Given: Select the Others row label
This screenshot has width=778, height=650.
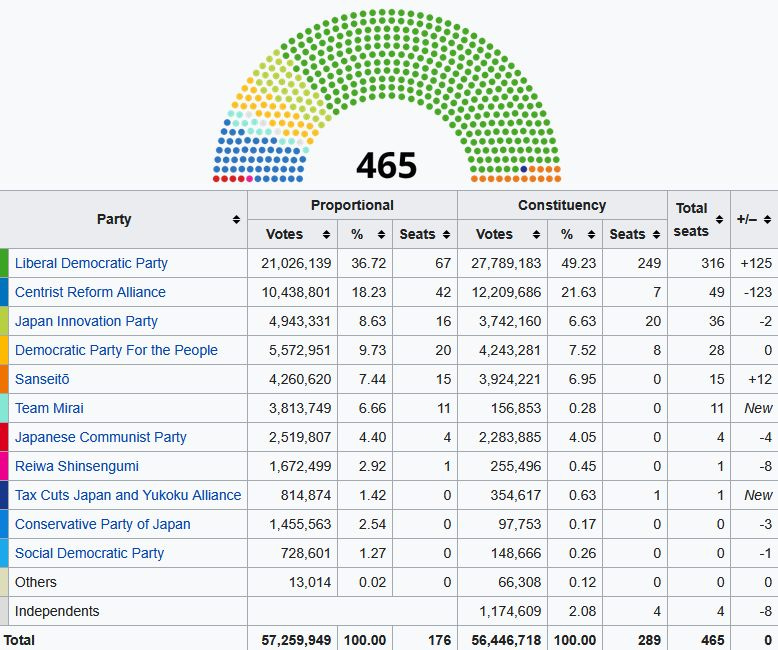Looking at the screenshot, I should [36, 582].
